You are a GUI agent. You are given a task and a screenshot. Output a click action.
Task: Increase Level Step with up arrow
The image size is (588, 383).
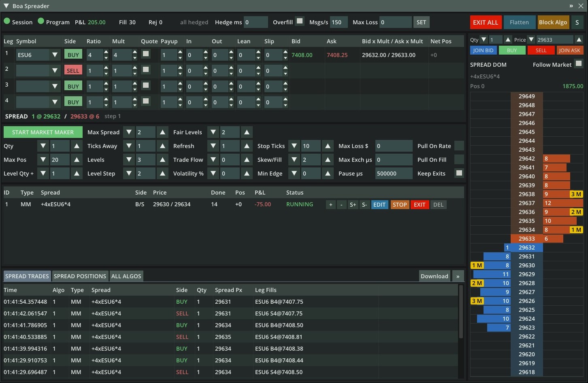[x=162, y=174]
